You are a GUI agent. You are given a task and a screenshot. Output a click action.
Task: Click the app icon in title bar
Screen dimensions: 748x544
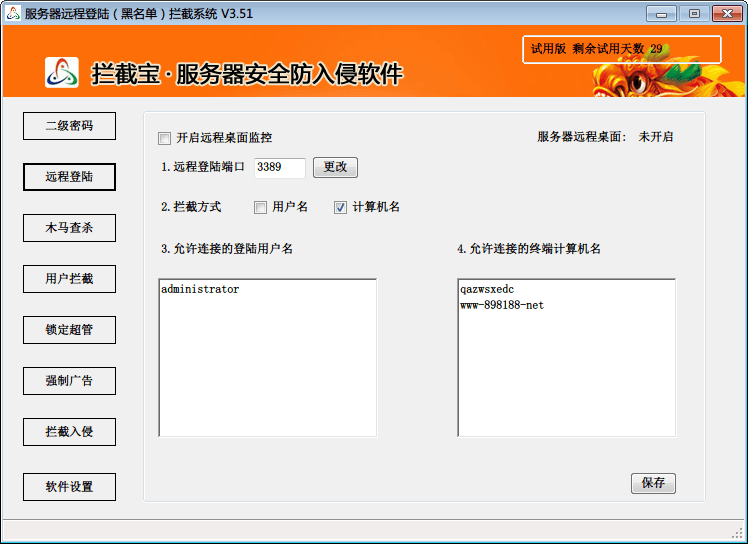point(13,13)
